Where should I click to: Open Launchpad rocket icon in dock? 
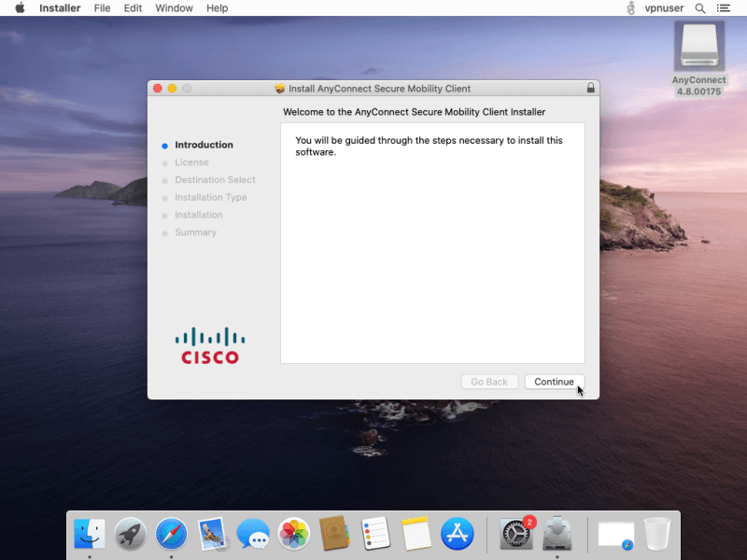131,534
